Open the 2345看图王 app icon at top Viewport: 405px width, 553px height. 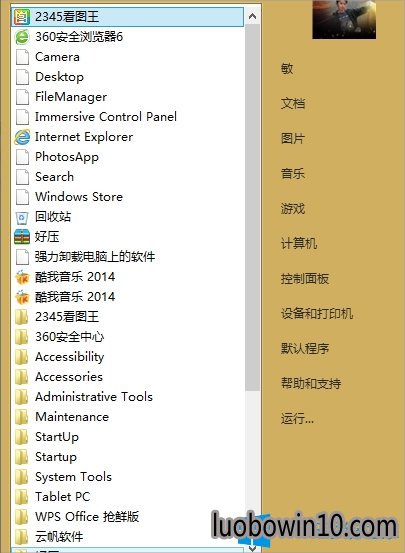pos(21,17)
